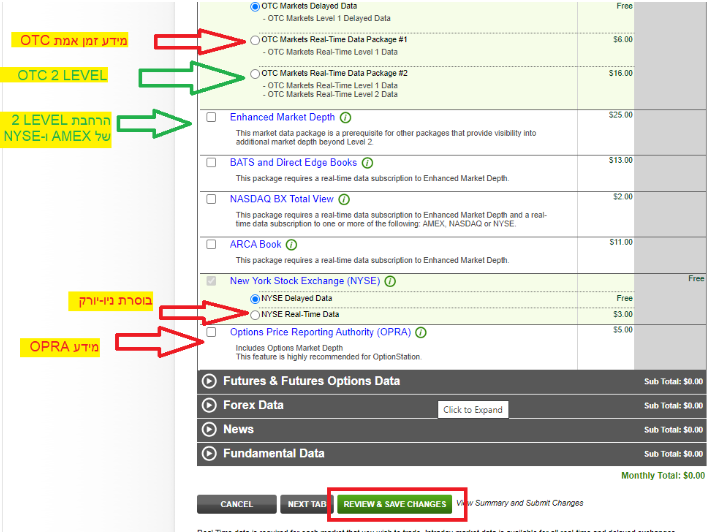This screenshot has width=713, height=532.
Task: Click the Cancel button
Action: click(236, 504)
